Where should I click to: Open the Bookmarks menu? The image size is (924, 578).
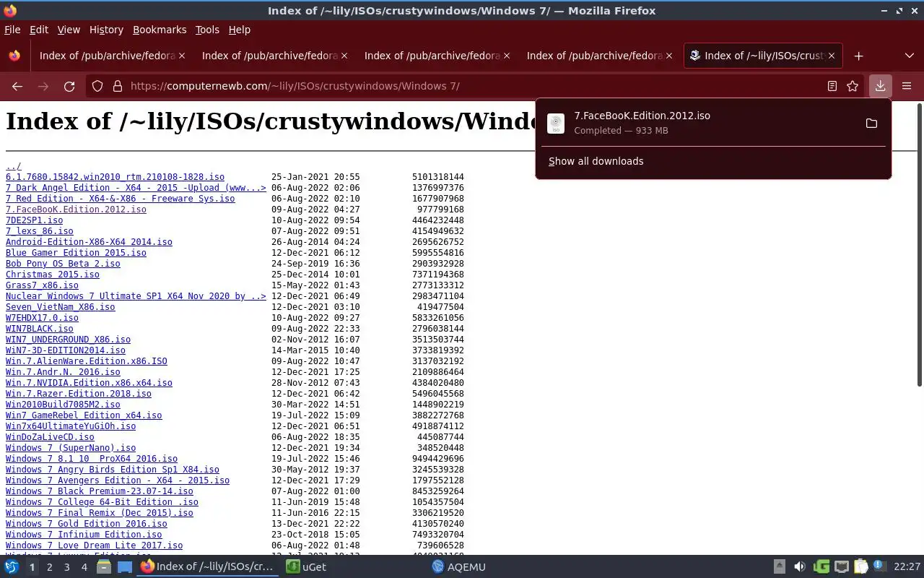pos(160,30)
